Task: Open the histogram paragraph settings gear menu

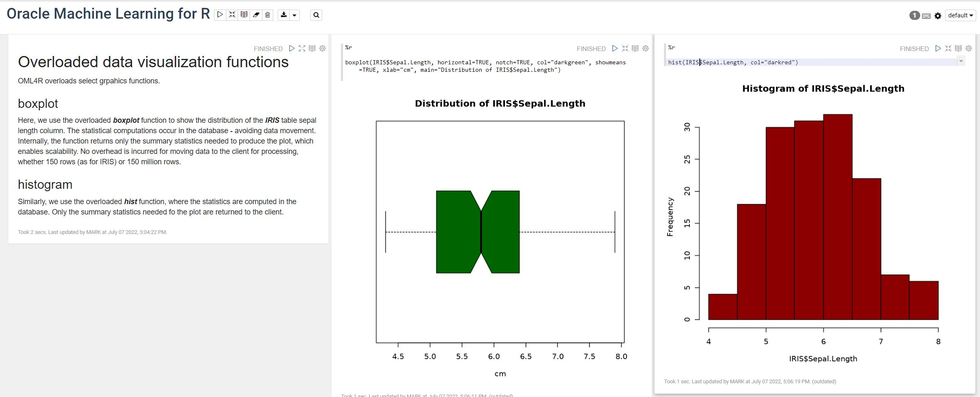Action: (968, 49)
